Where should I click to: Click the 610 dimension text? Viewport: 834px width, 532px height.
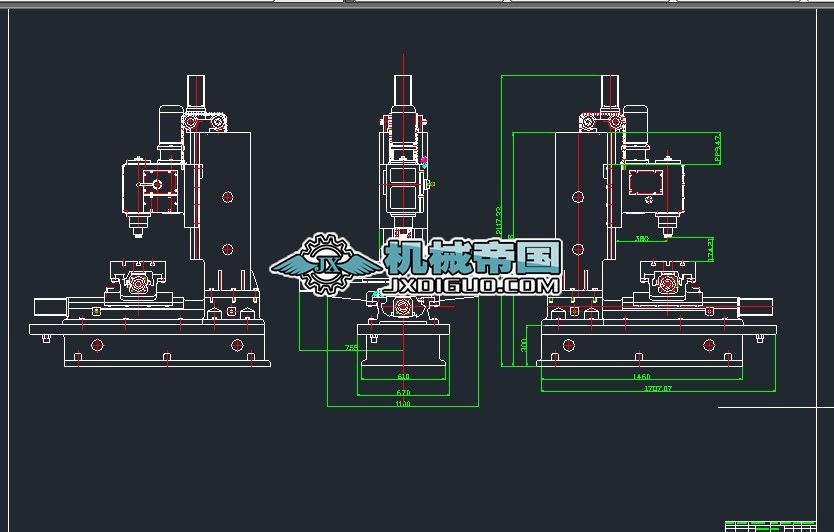click(404, 376)
